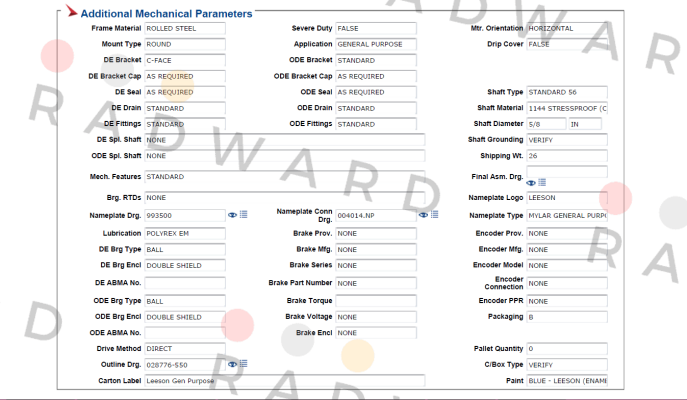Focus the Shaft Material field
Screen dimensions: 687x400
567,108
